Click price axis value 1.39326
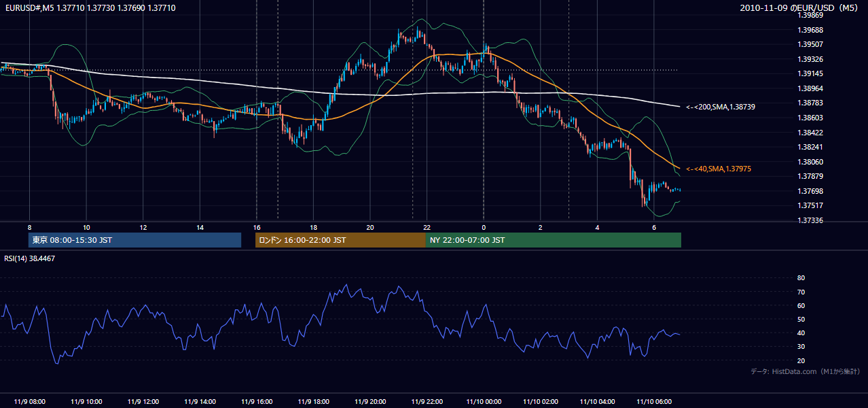Image resolution: width=868 pixels, height=408 pixels. (x=810, y=59)
